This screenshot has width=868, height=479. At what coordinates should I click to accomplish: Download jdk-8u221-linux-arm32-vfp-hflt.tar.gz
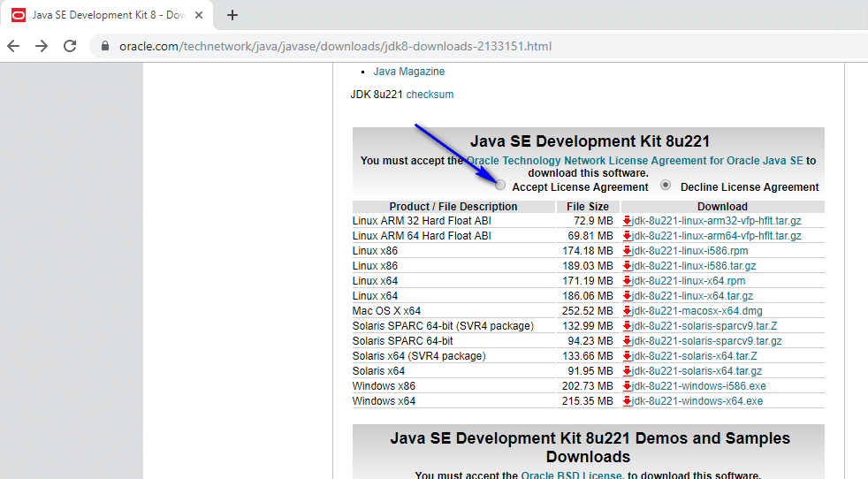716,221
